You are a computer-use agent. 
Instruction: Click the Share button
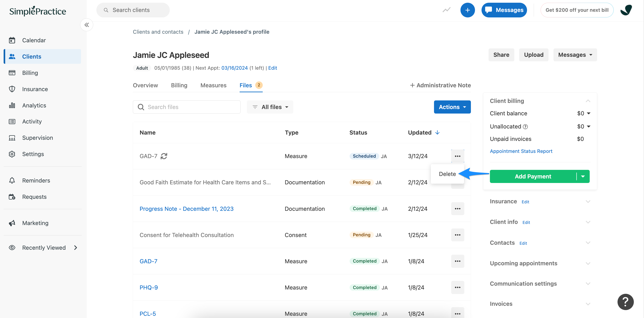(501, 55)
